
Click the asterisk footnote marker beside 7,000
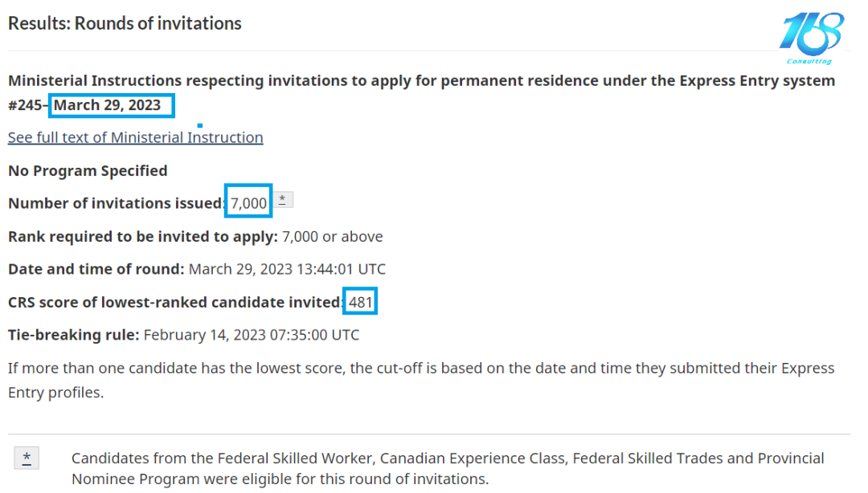click(282, 200)
